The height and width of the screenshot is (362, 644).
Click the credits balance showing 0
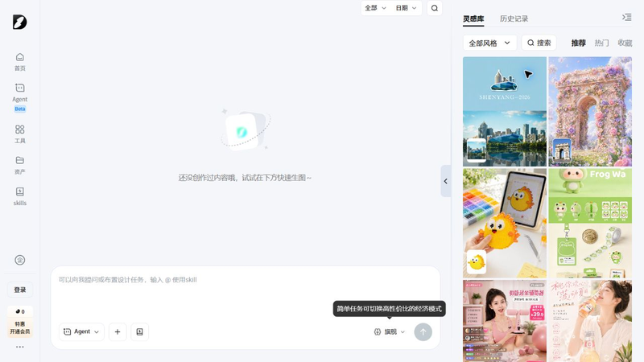pyautogui.click(x=19, y=311)
